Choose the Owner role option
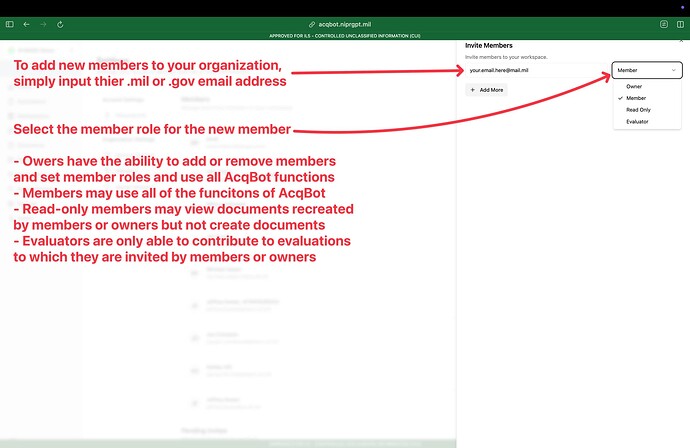The width and height of the screenshot is (690, 448). pos(647,86)
